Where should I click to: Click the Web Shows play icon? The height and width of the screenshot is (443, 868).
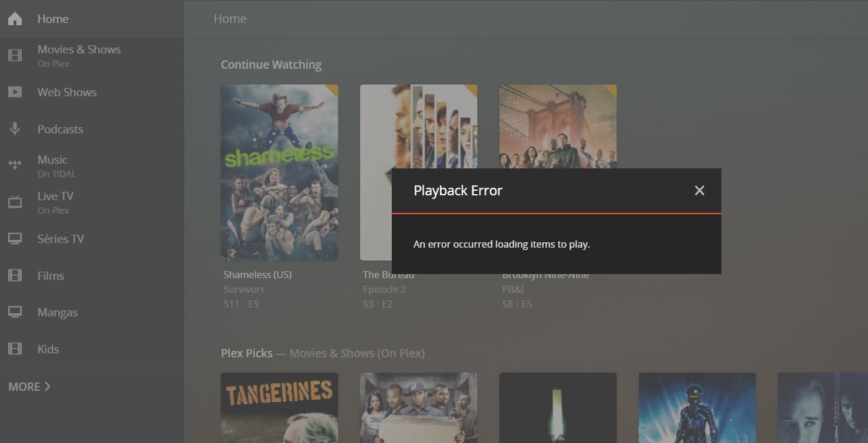pyautogui.click(x=15, y=92)
